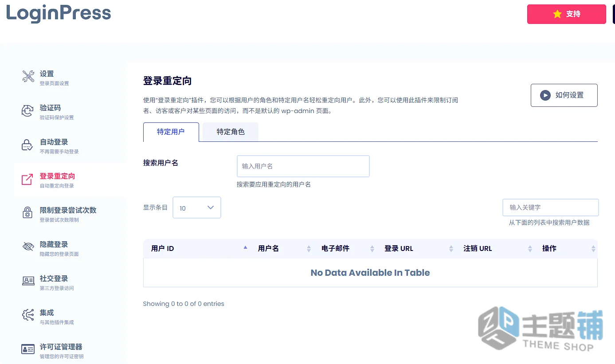Click the star icon on 支持 button

[x=557, y=14]
